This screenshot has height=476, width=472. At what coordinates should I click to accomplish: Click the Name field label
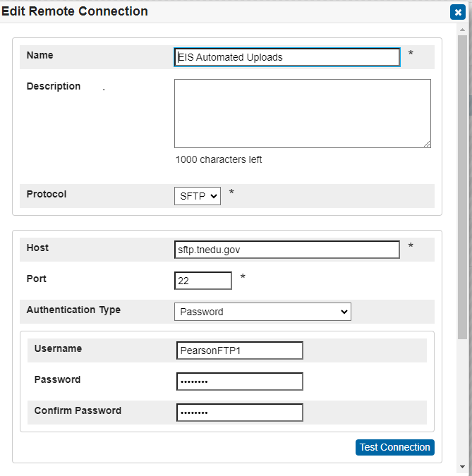coord(40,55)
